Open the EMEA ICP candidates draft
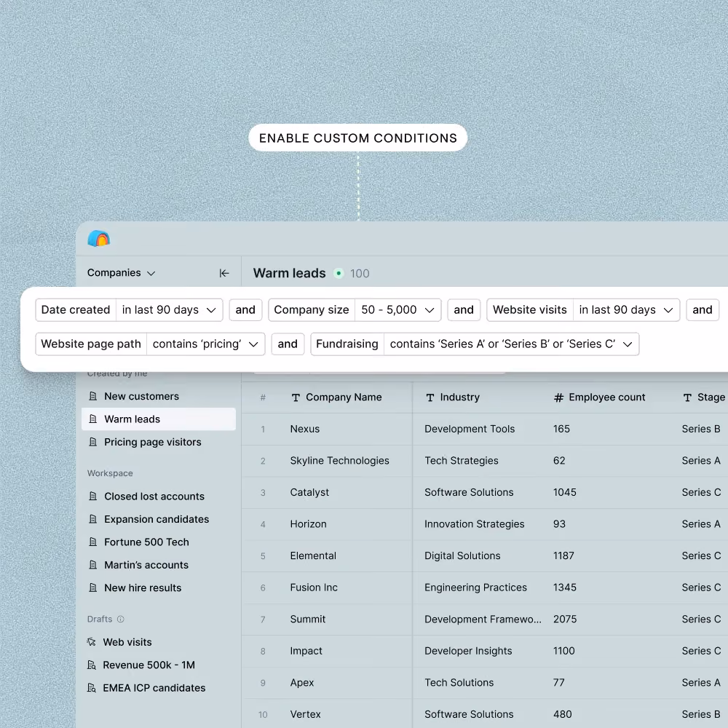 (x=158, y=687)
